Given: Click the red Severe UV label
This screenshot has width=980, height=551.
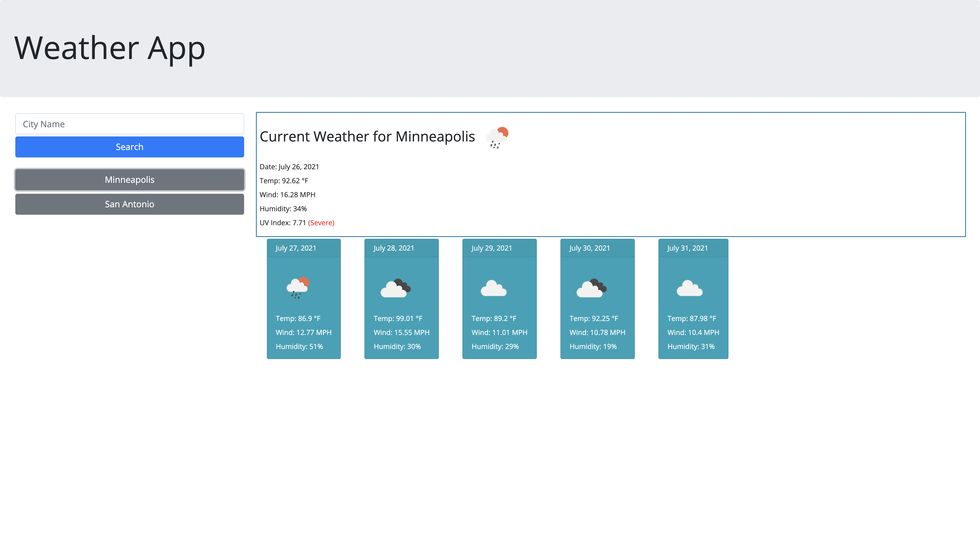Looking at the screenshot, I should pyautogui.click(x=321, y=223).
